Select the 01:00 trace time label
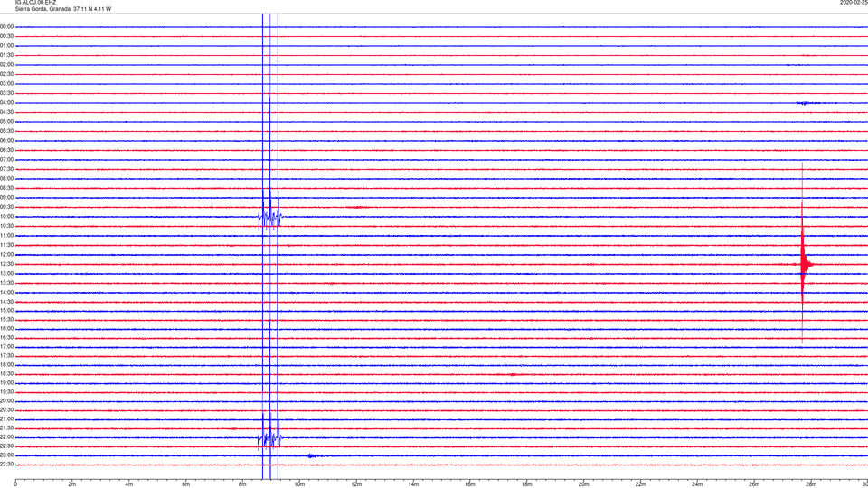Viewport: 868px width, 488px height. (x=6, y=45)
